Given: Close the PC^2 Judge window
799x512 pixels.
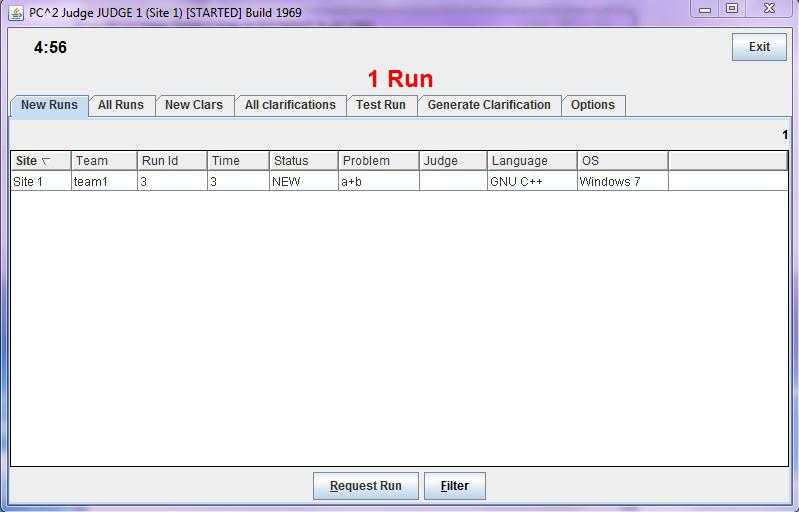Looking at the screenshot, I should click(769, 9).
